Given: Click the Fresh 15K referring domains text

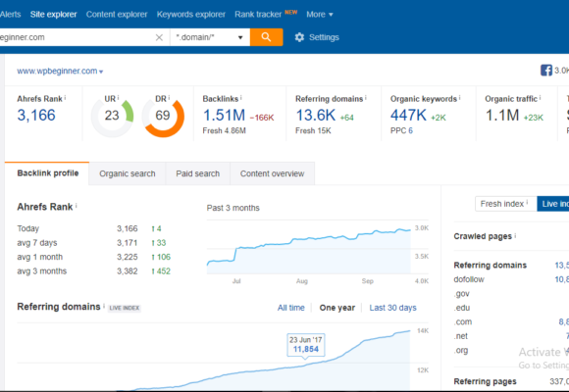Looking at the screenshot, I should (313, 130).
